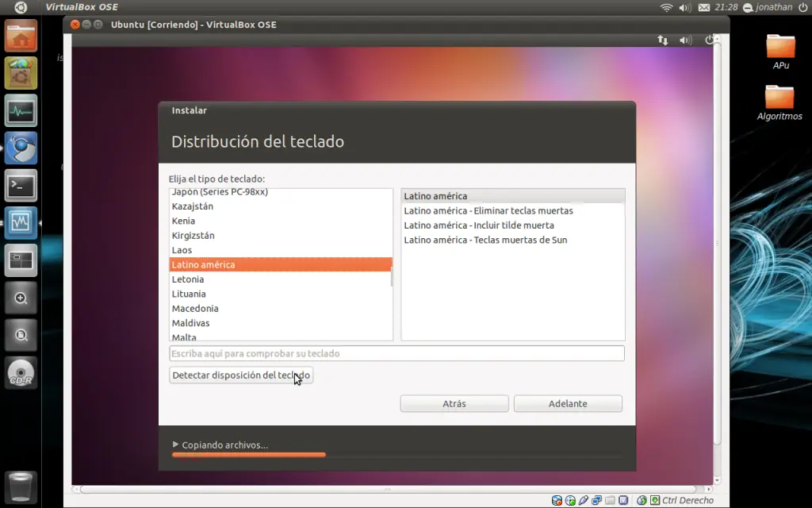The height and width of the screenshot is (508, 812).
Task: Open the Trash in the launcher
Action: point(21,487)
